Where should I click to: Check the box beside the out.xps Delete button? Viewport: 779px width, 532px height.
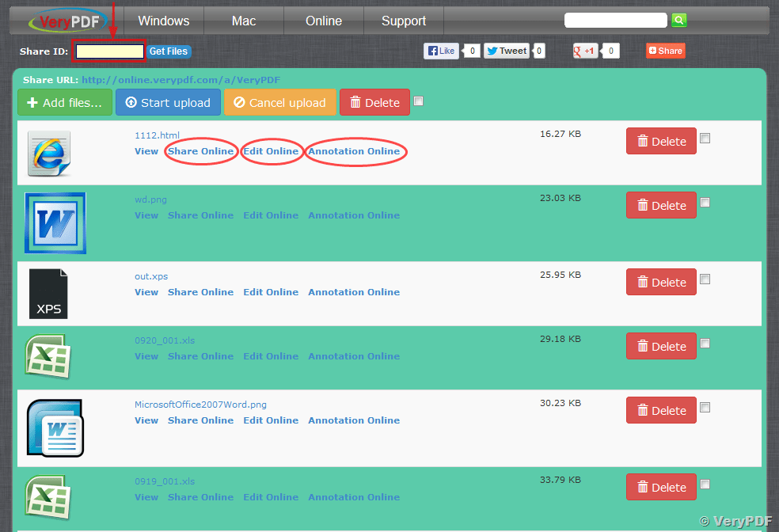tap(705, 279)
